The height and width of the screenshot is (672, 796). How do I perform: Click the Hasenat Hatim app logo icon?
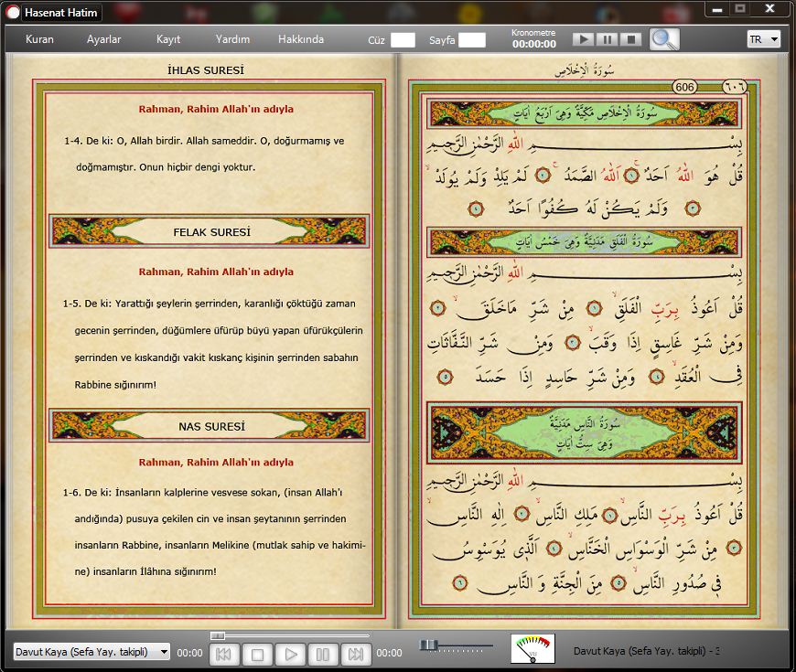coord(13,12)
